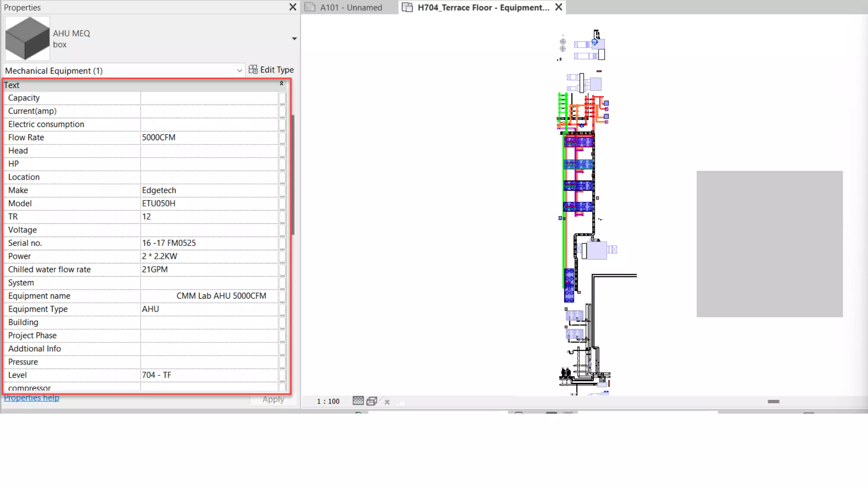Click the Detail Level icon
The width and height of the screenshot is (868, 488).
tap(358, 401)
